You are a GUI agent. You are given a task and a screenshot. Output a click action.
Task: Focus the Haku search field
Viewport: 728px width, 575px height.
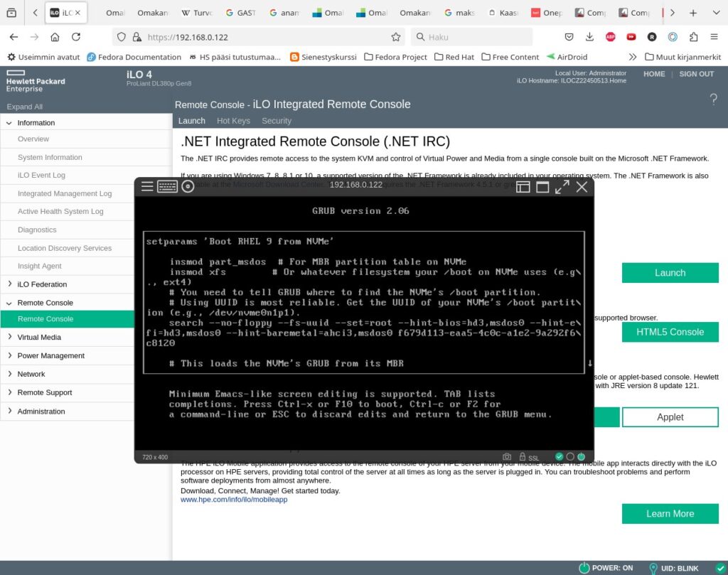click(x=472, y=37)
